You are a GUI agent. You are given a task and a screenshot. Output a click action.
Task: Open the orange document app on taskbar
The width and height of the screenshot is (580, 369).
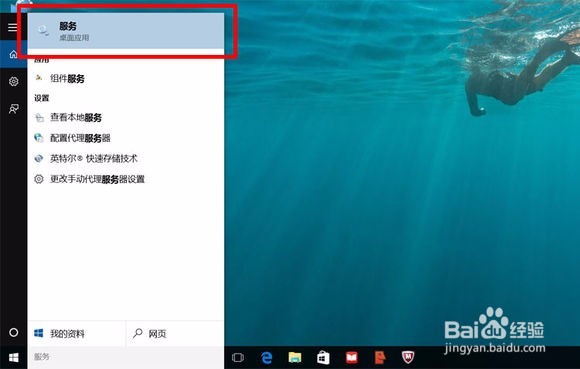tap(380, 358)
